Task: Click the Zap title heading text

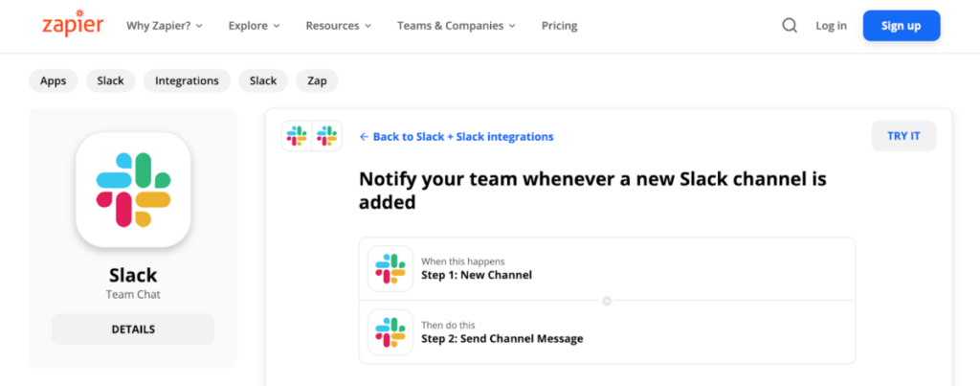Action: pos(592,191)
